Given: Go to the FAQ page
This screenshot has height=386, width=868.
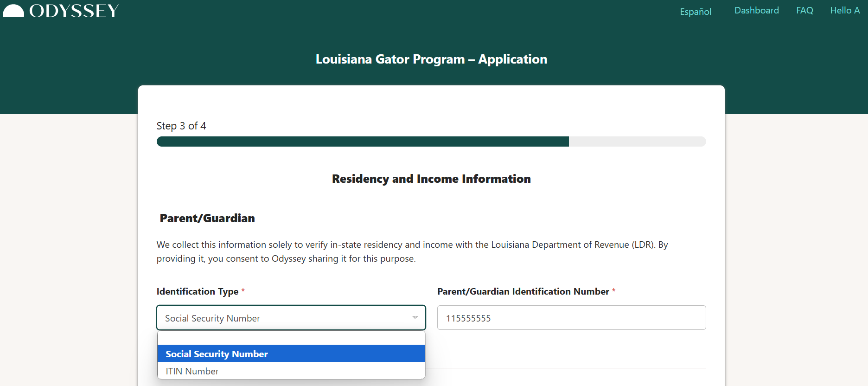Looking at the screenshot, I should click(804, 11).
